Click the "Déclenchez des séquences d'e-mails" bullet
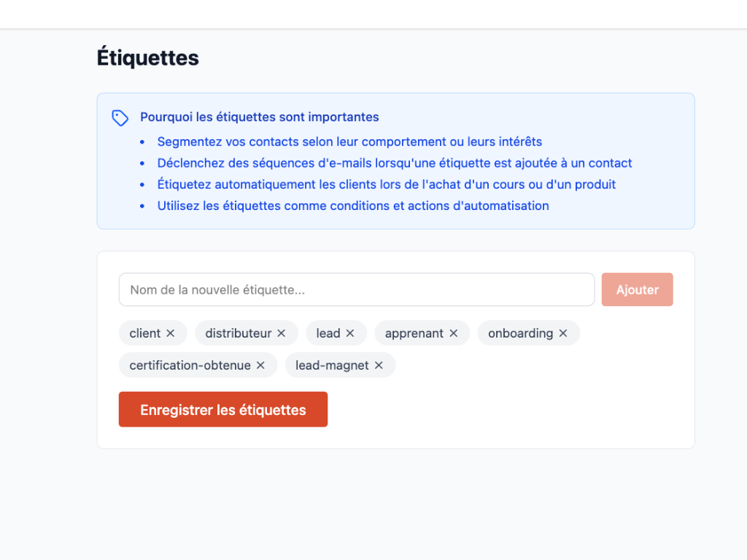Image resolution: width=747 pixels, height=560 pixels. (x=394, y=163)
